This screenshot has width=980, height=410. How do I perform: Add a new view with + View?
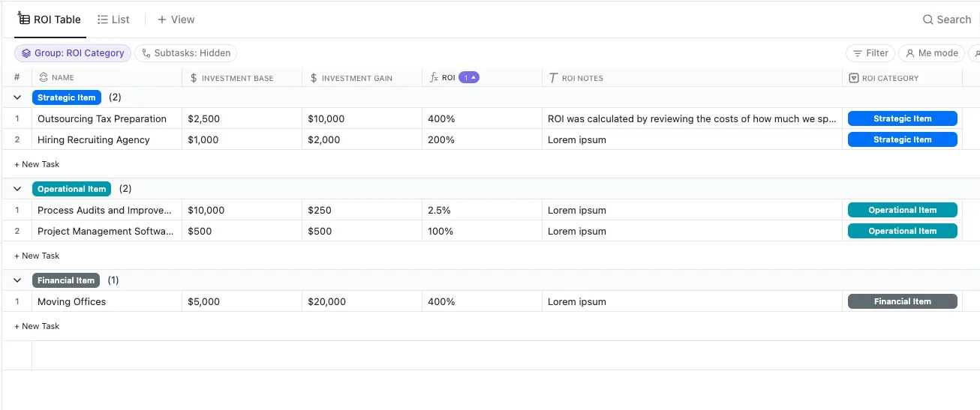click(176, 19)
